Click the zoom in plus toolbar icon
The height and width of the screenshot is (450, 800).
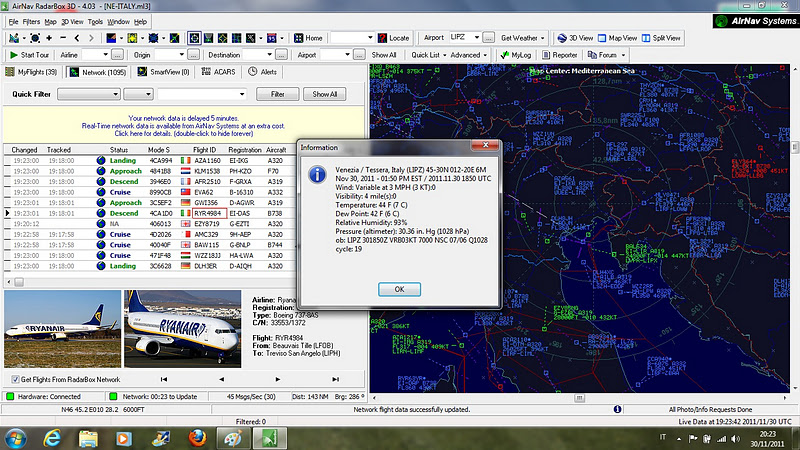[x=49, y=38]
